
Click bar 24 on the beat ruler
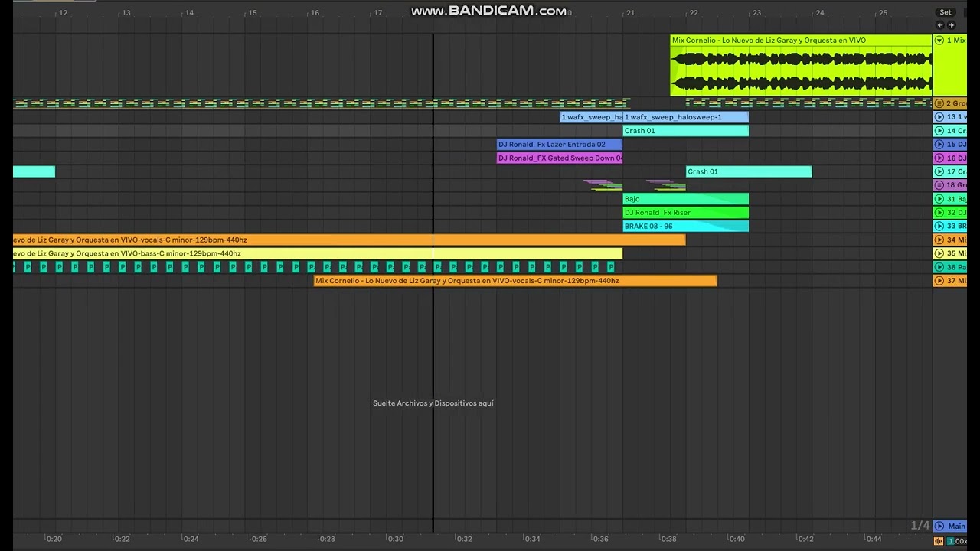[x=820, y=12]
